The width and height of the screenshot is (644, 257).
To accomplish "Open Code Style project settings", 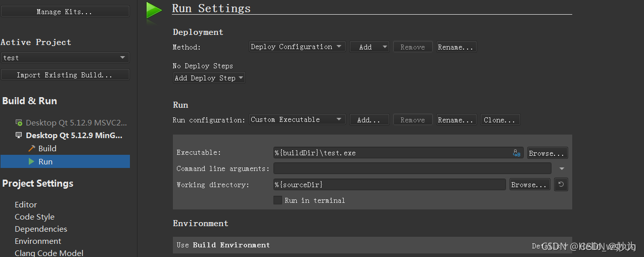I will (x=34, y=217).
